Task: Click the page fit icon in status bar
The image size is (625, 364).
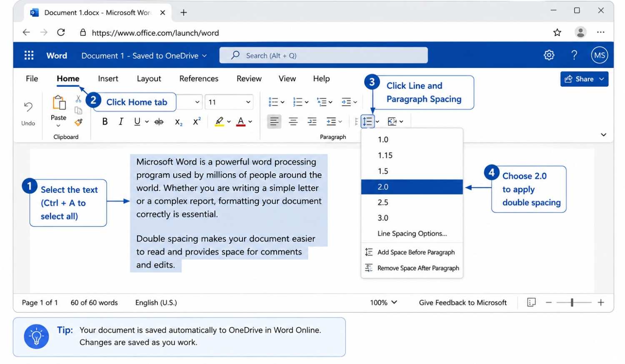Action: pos(531,302)
